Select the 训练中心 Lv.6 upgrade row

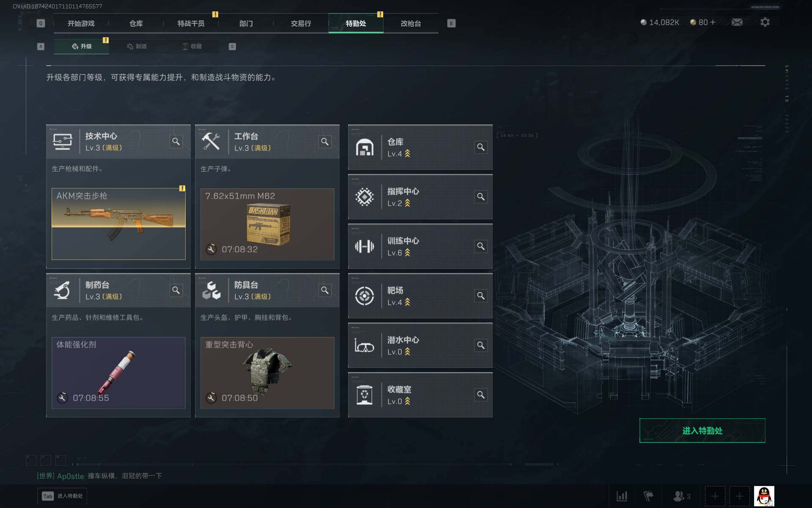coord(420,246)
